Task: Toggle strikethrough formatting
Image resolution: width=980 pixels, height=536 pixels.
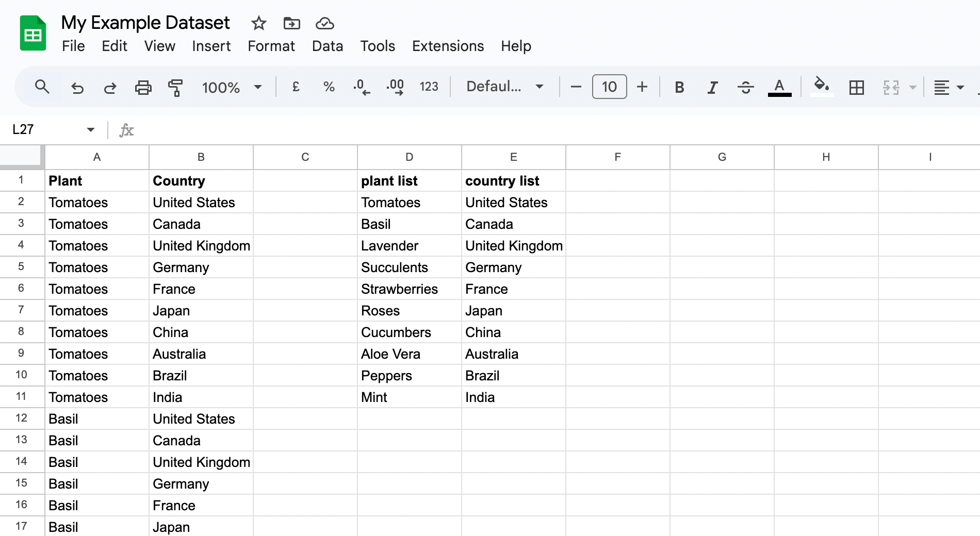Action: tap(745, 87)
